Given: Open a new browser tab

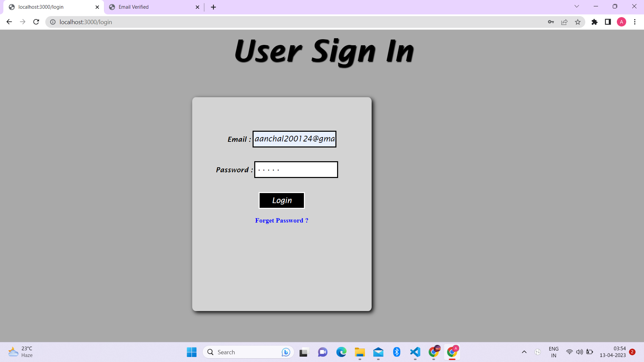Looking at the screenshot, I should [213, 7].
